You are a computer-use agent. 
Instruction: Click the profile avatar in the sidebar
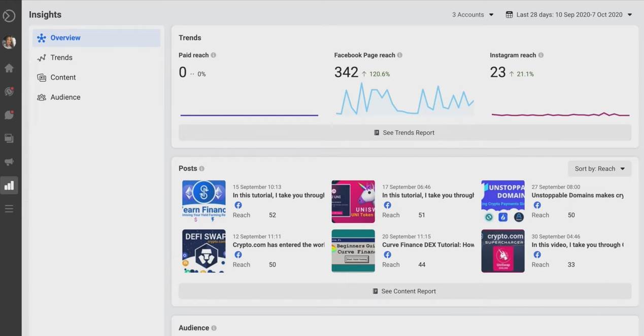9,42
